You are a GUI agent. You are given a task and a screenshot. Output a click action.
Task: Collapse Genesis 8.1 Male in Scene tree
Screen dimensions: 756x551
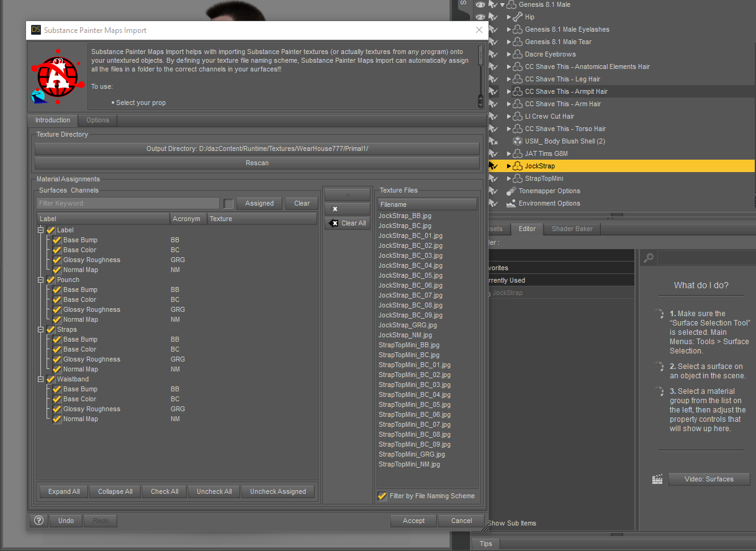[x=502, y=4]
